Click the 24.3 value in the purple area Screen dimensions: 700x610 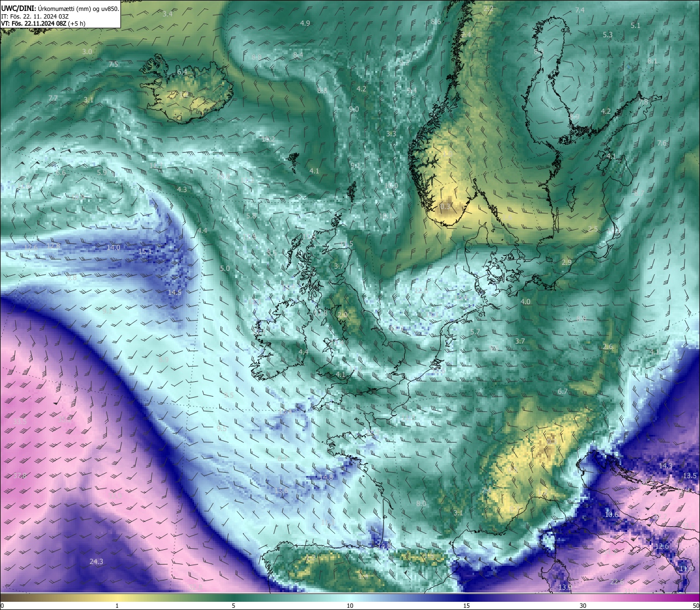96,561
